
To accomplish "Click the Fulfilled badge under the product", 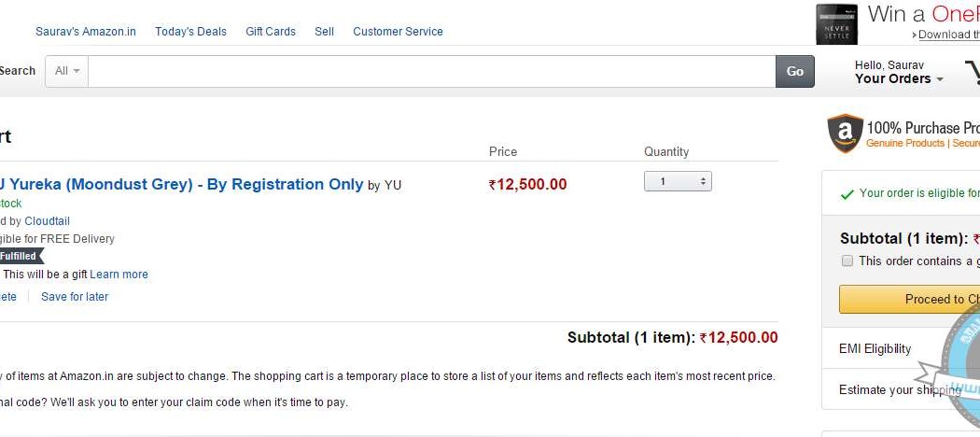I will [21, 256].
